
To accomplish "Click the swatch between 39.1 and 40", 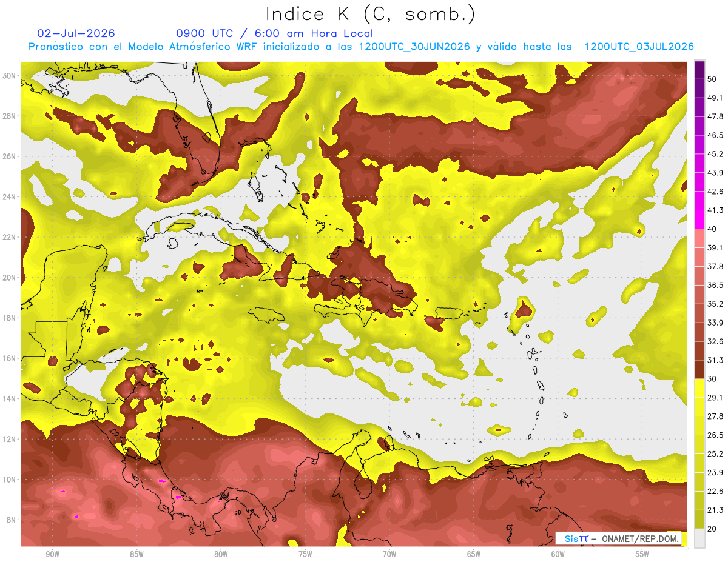I will pos(699,238).
